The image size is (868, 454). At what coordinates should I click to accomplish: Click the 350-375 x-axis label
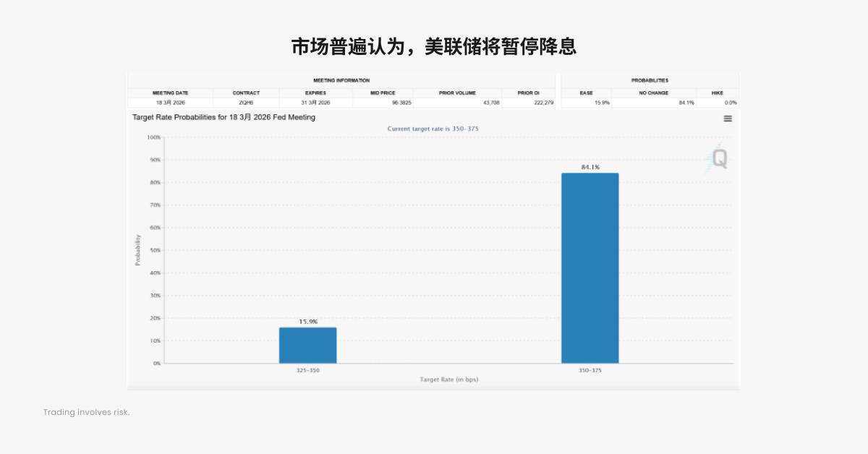pos(590,370)
